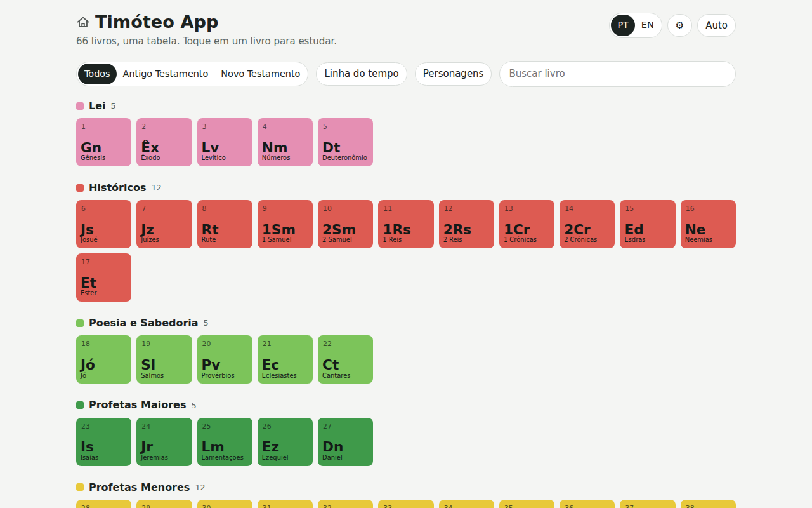Click the pink Lei color swatch
The width and height of the screenshot is (812, 508).
point(80,106)
